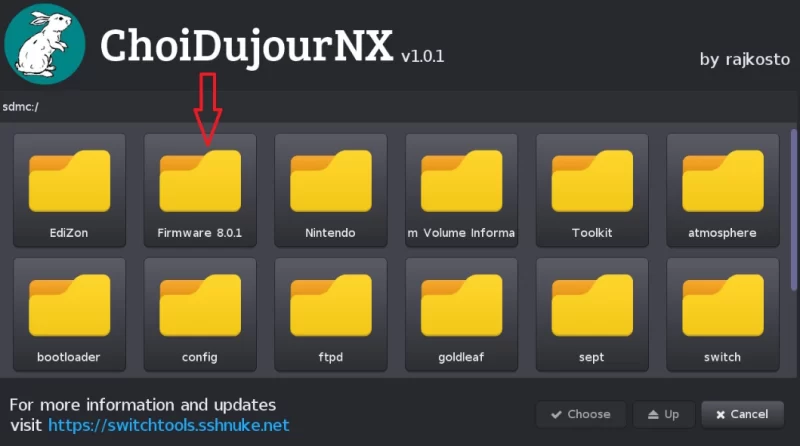Open the atmosphere folder
800x446 pixels.
click(722, 190)
